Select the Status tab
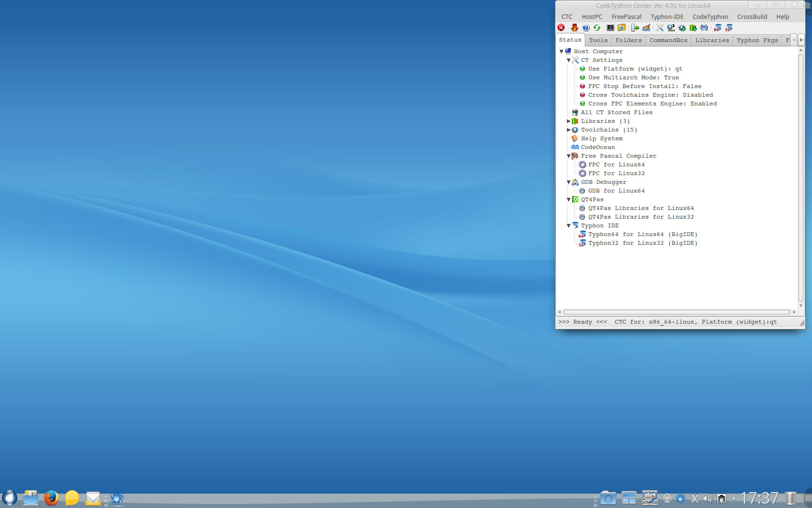Image resolution: width=812 pixels, height=508 pixels. (x=570, y=40)
